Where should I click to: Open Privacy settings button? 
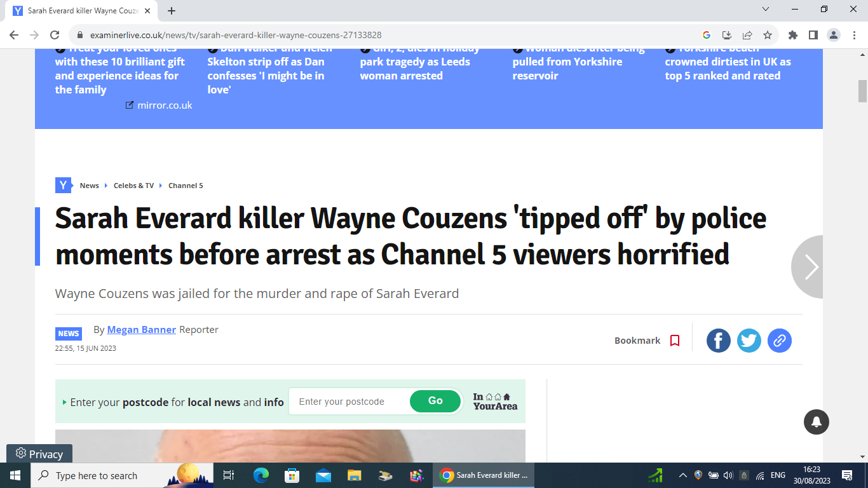(39, 454)
